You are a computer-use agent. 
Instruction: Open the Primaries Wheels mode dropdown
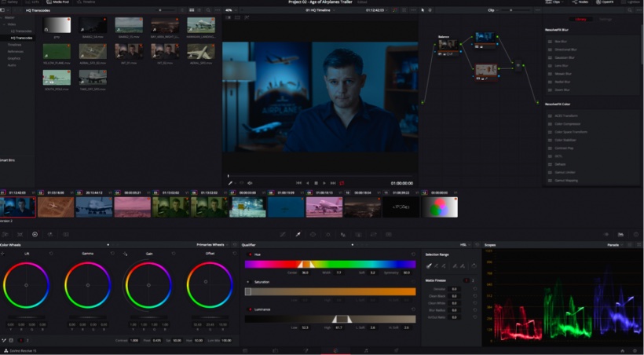point(212,245)
